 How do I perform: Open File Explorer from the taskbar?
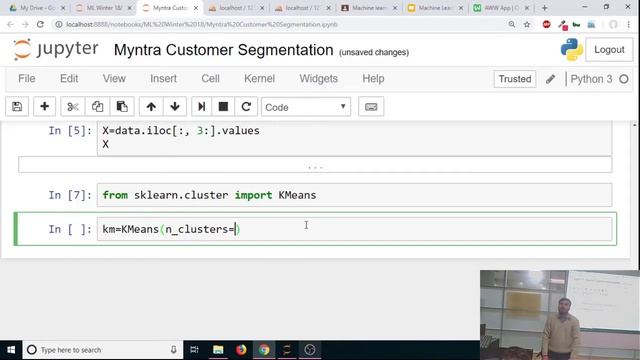point(218,350)
